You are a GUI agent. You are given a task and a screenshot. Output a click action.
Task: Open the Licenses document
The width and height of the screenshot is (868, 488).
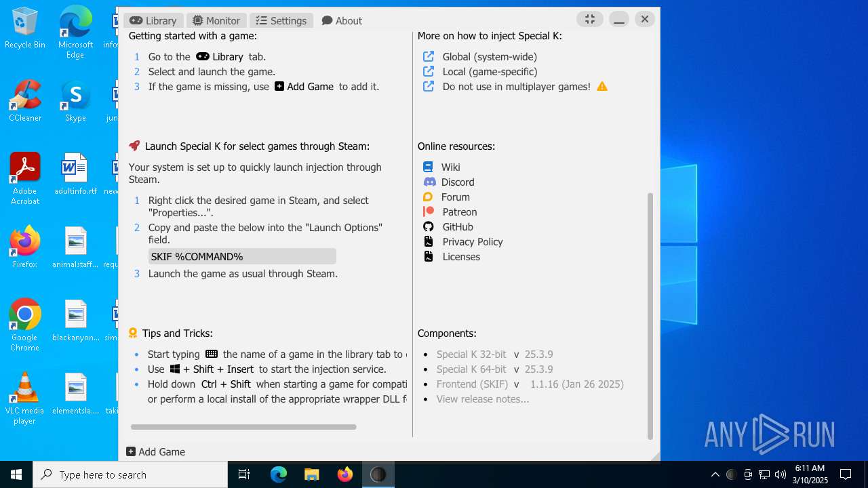click(461, 257)
